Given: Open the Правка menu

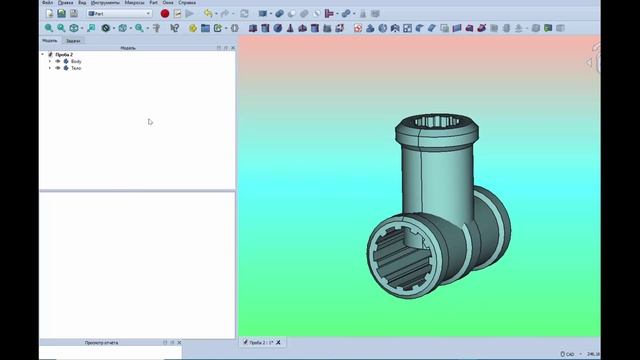Looking at the screenshot, I should point(65,2).
